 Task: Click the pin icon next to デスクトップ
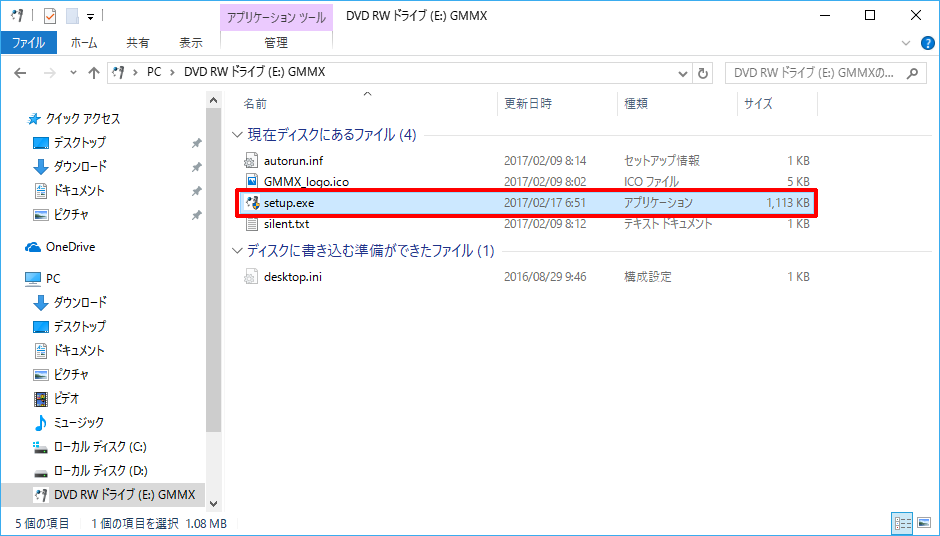tap(196, 143)
